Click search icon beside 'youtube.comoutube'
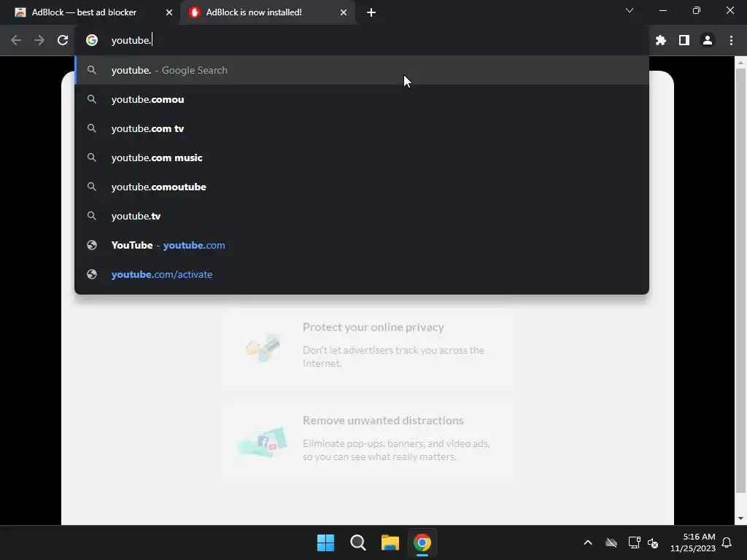This screenshot has height=560, width=747. [x=92, y=186]
